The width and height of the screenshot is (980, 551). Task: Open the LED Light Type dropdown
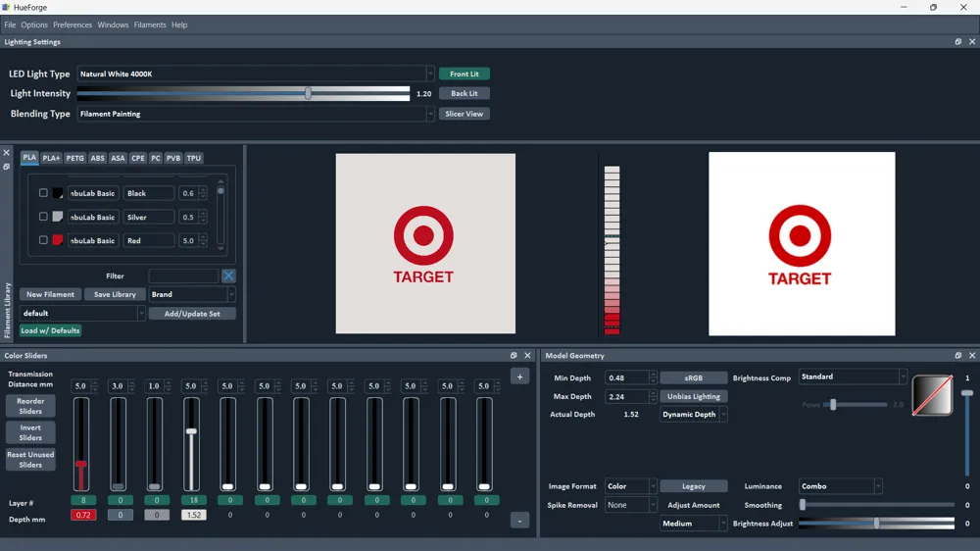coord(256,74)
